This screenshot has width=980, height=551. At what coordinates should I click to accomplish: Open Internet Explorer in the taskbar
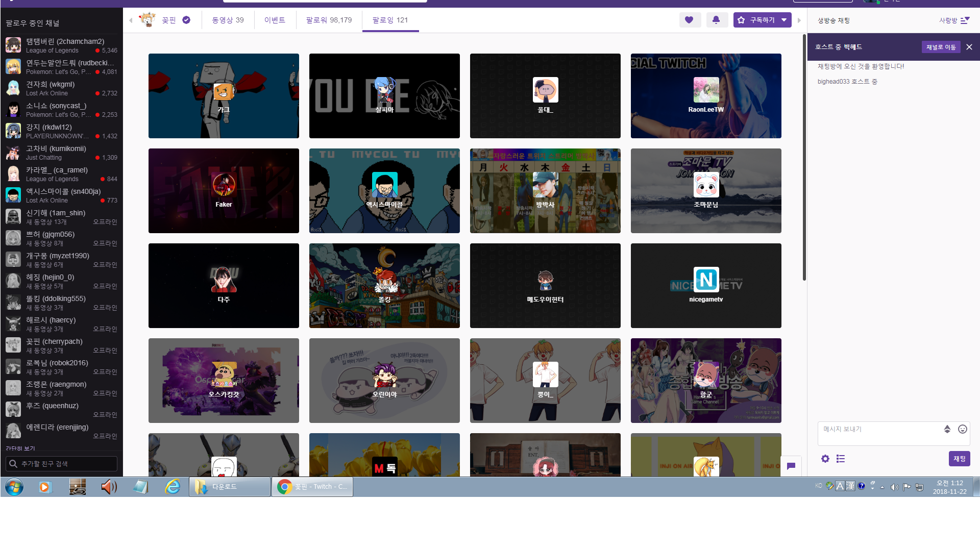[x=173, y=487]
